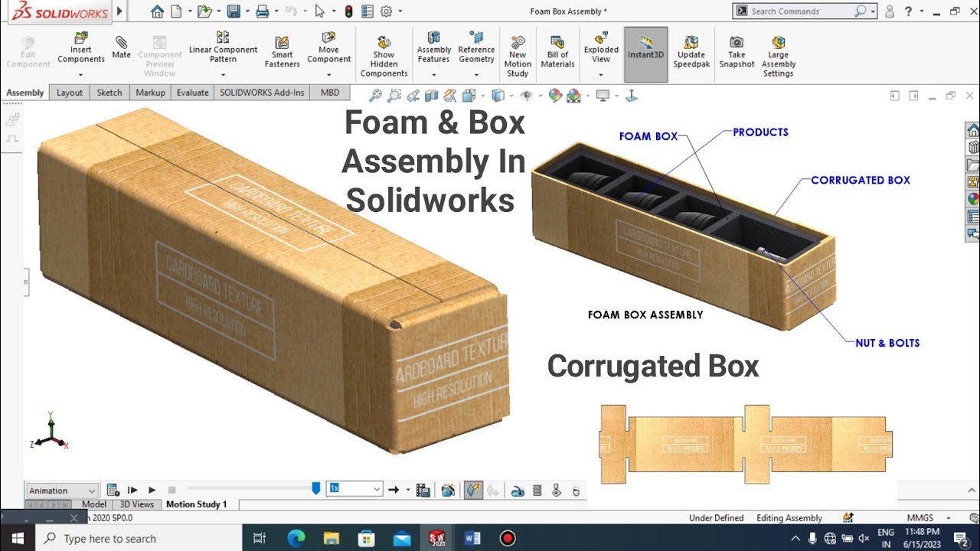Start a New Motion Study
The image size is (980, 551).
coord(518,57)
